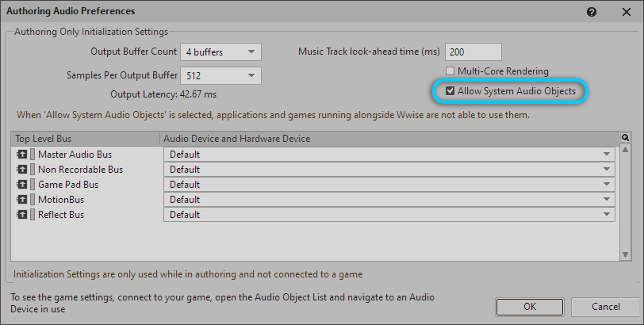Enable Multi-Core Rendering checkbox
644x325 pixels.
[450, 71]
